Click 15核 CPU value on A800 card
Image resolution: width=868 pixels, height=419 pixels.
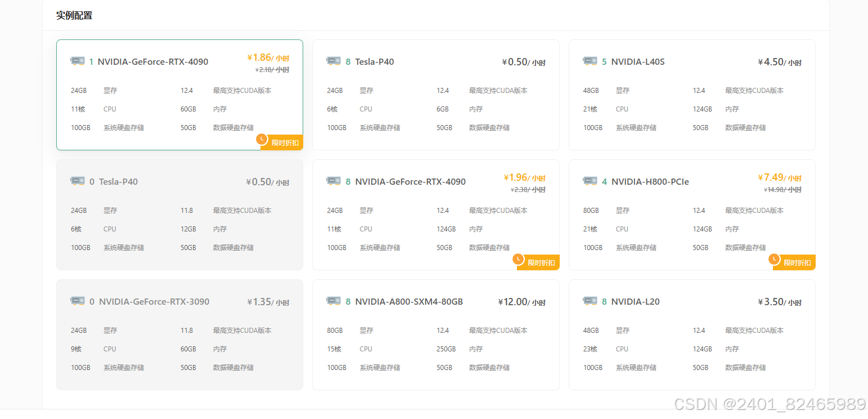click(x=334, y=349)
